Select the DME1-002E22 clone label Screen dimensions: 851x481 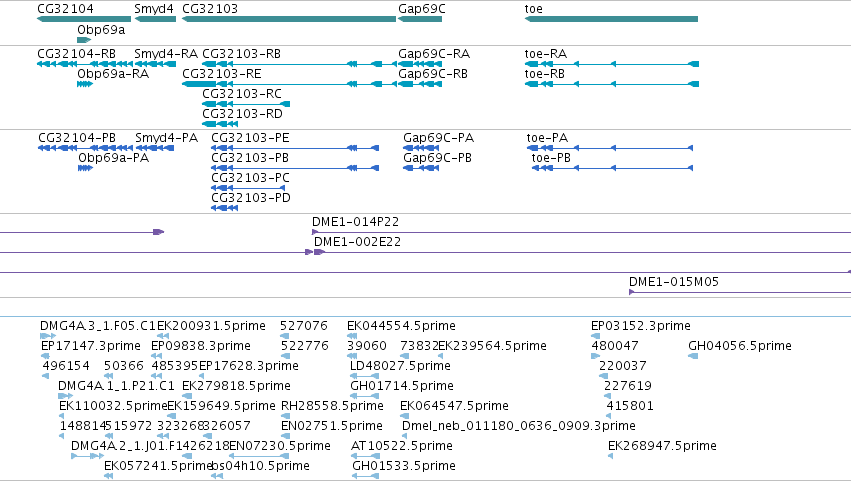pos(358,242)
